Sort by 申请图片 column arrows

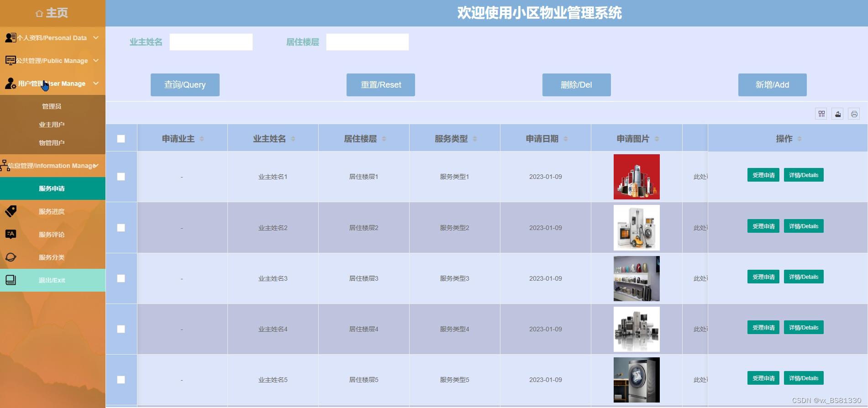(657, 139)
